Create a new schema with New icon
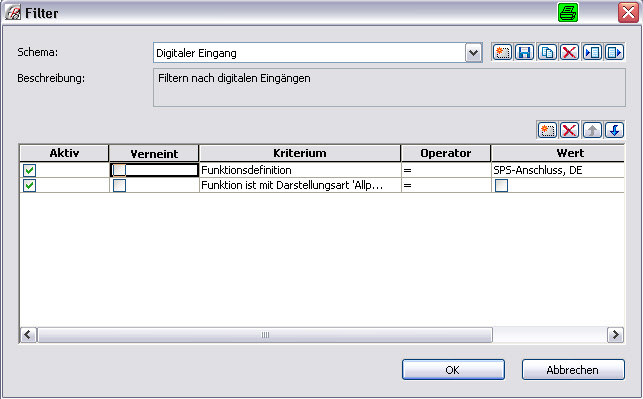The width and height of the screenshot is (643, 399). (x=502, y=52)
